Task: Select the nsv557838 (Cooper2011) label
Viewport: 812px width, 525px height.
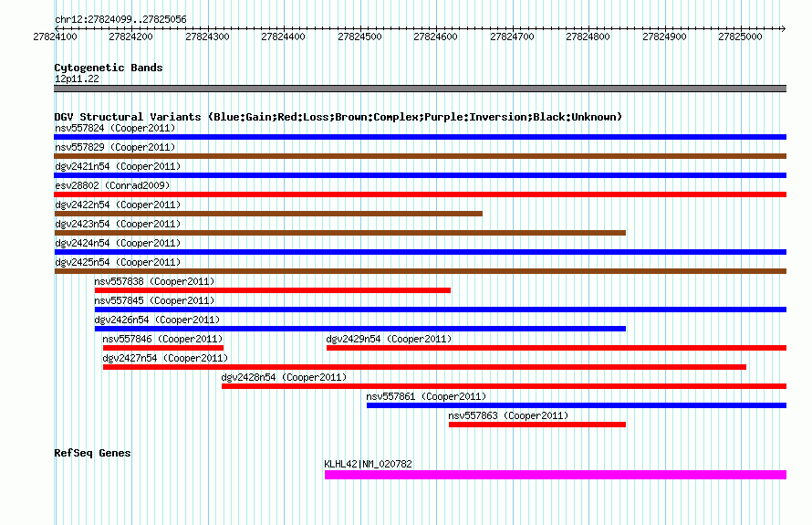Action: coord(154,281)
